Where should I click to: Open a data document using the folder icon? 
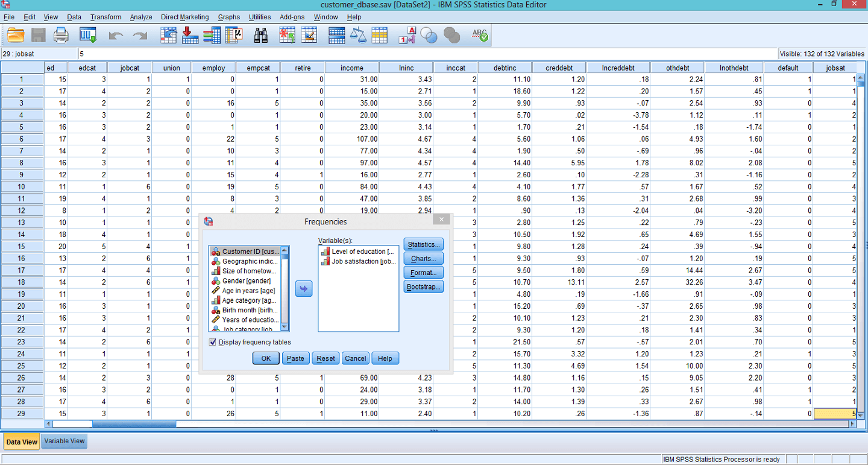[16, 36]
